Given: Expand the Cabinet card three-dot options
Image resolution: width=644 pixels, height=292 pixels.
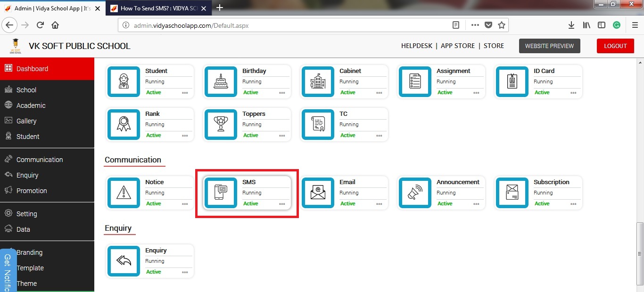Looking at the screenshot, I should [x=379, y=93].
